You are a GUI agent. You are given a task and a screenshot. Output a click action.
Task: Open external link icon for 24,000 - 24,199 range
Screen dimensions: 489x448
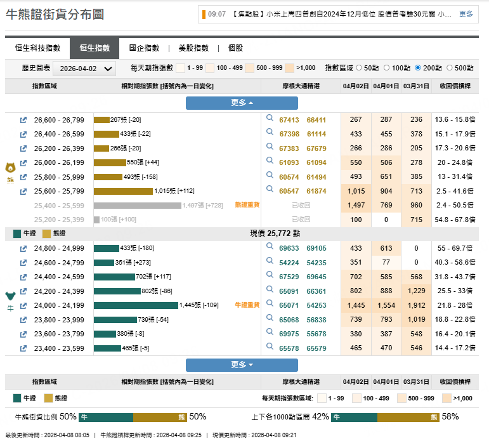tap(23, 306)
